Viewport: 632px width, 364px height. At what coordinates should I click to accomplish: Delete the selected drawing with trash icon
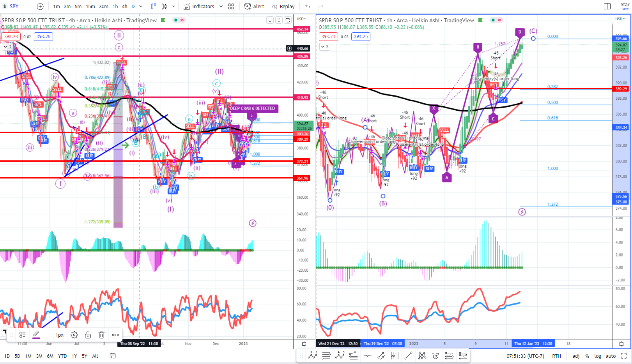pos(101,335)
